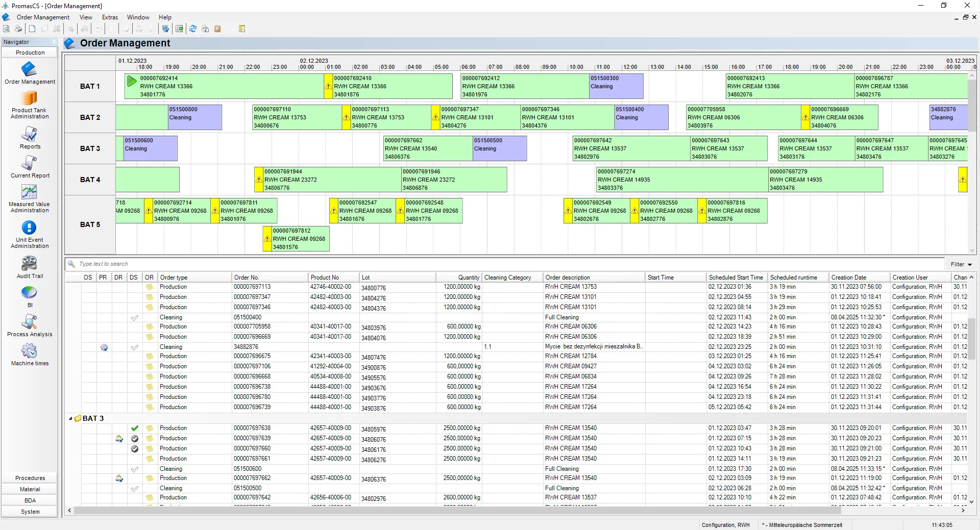Click the print toolbar icon
Image resolution: width=980 pixels, height=530 pixels.
(18, 29)
